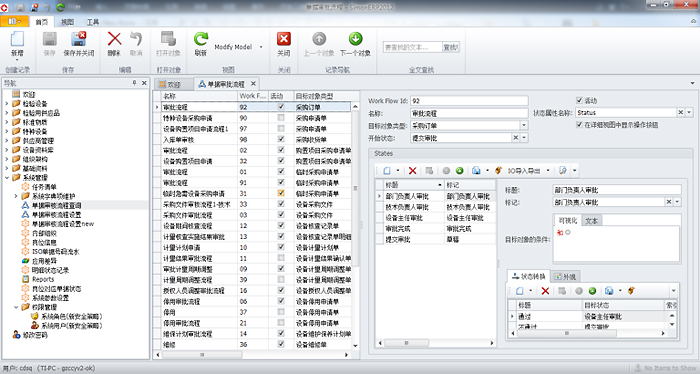Open the Status 状态属性名称 dropdown arrow
Viewport: 700px width, 374px height.
[689, 112]
